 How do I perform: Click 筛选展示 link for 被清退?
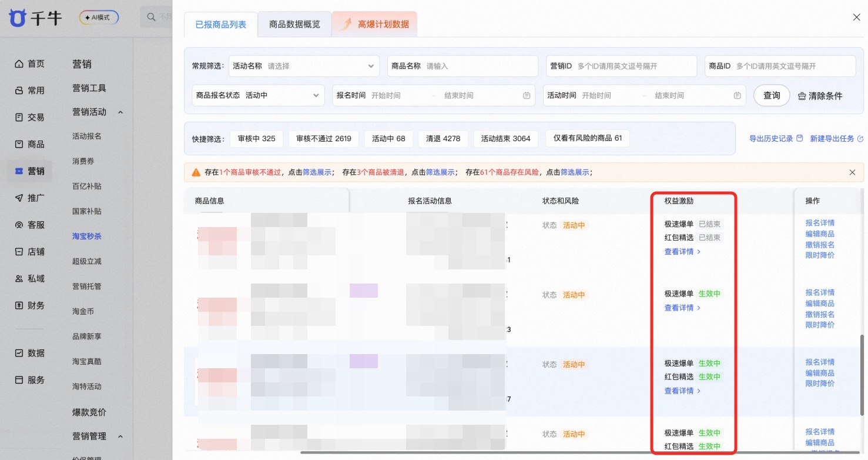point(441,172)
